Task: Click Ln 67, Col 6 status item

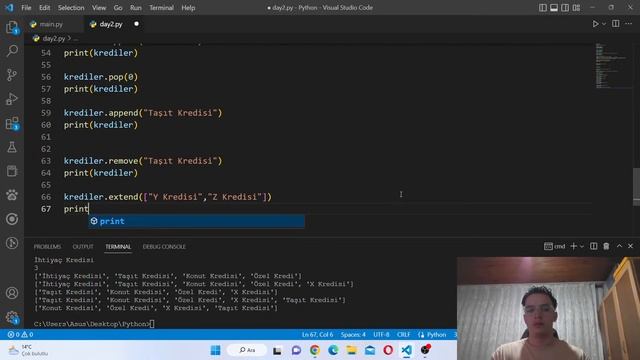Action: click(x=317, y=335)
